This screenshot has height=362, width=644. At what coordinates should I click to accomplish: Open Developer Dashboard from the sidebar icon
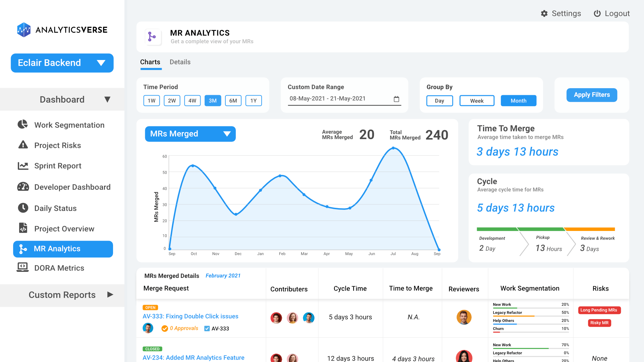click(x=22, y=187)
